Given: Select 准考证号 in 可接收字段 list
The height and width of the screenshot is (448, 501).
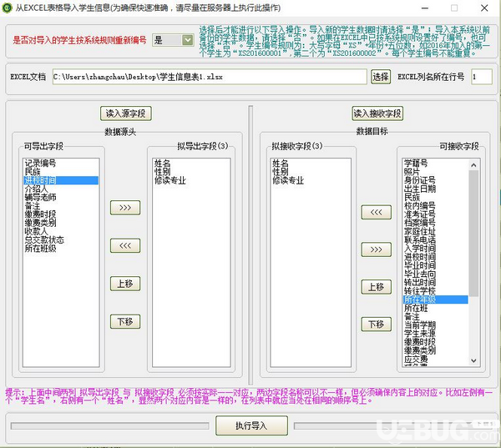Looking at the screenshot, I should [x=436, y=214].
